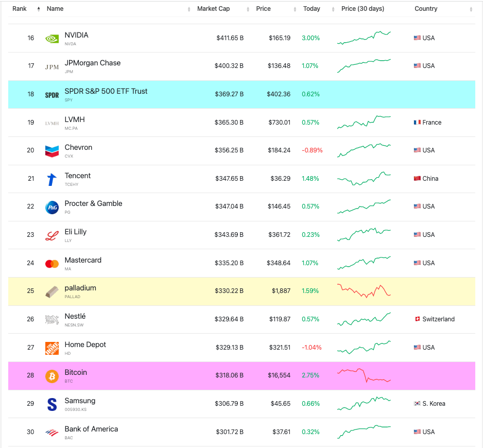Screen dimensions: 483x448
Task: Click the Mastercard logo icon
Action: tap(52, 264)
